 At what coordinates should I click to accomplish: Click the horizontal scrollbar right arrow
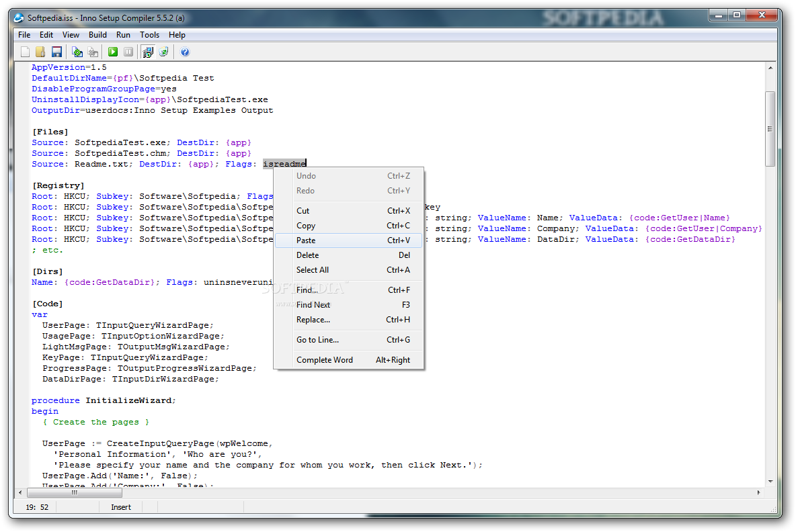[759, 492]
